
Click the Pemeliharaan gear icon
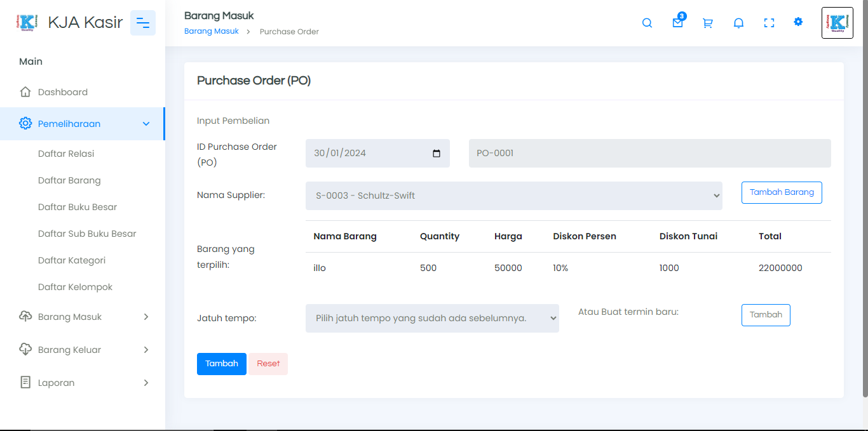(x=25, y=124)
